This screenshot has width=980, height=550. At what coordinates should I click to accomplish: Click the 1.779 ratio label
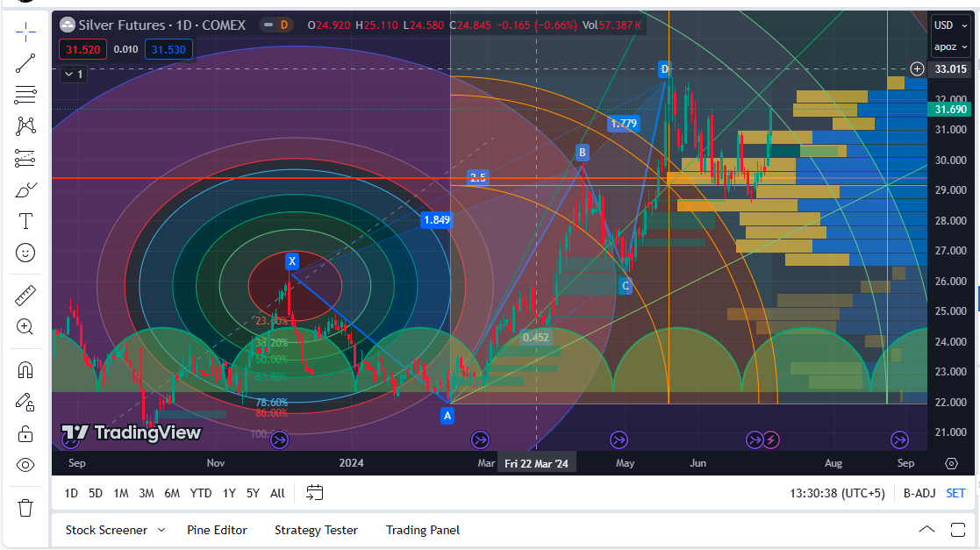[624, 124]
